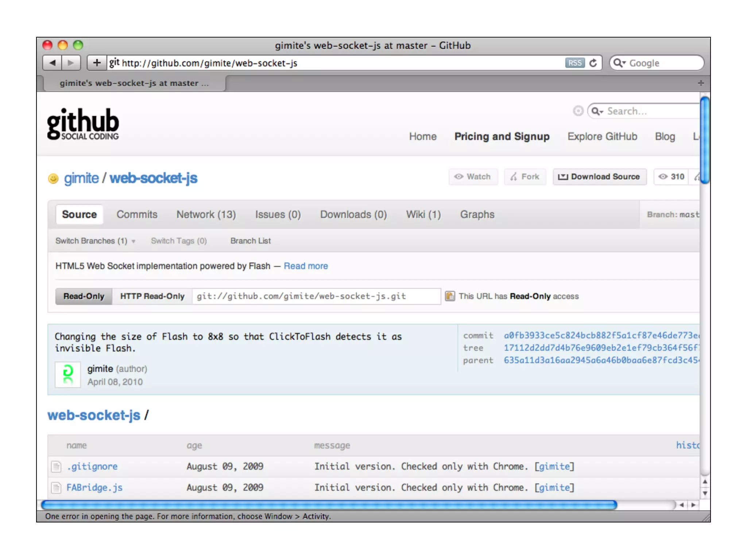Open the .gitignore file icon
The image size is (747, 560).
click(x=56, y=466)
